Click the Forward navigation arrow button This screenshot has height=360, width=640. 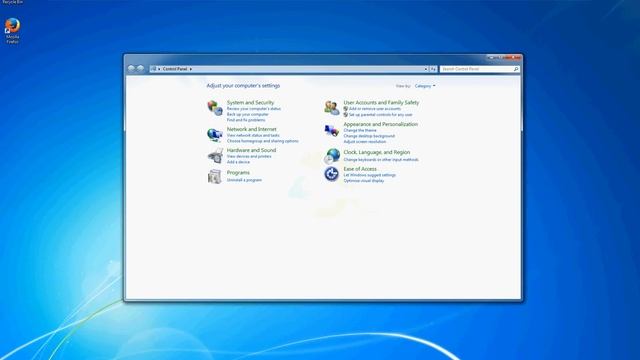pos(140,69)
